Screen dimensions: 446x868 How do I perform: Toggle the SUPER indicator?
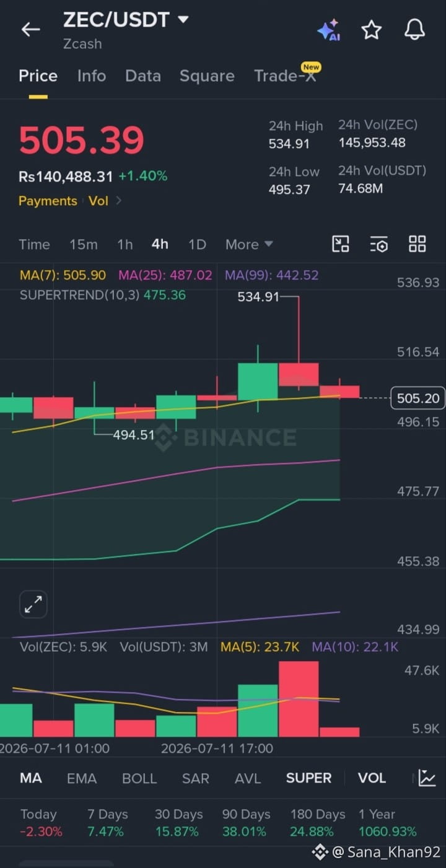pos(308,778)
